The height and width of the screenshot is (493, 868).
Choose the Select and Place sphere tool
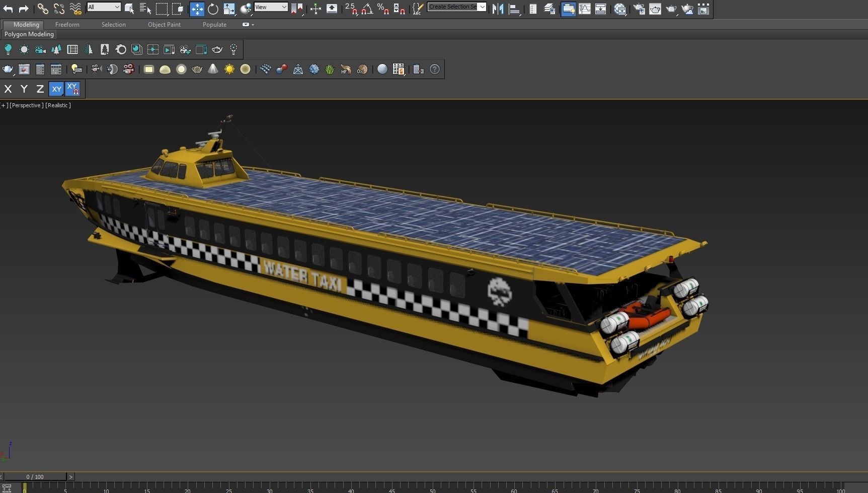pos(246,9)
